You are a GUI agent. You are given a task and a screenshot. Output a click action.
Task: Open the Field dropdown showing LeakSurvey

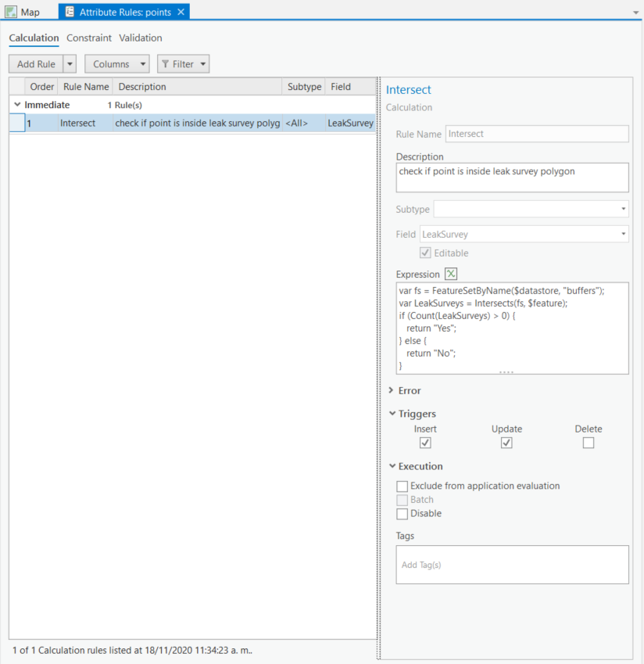point(623,234)
